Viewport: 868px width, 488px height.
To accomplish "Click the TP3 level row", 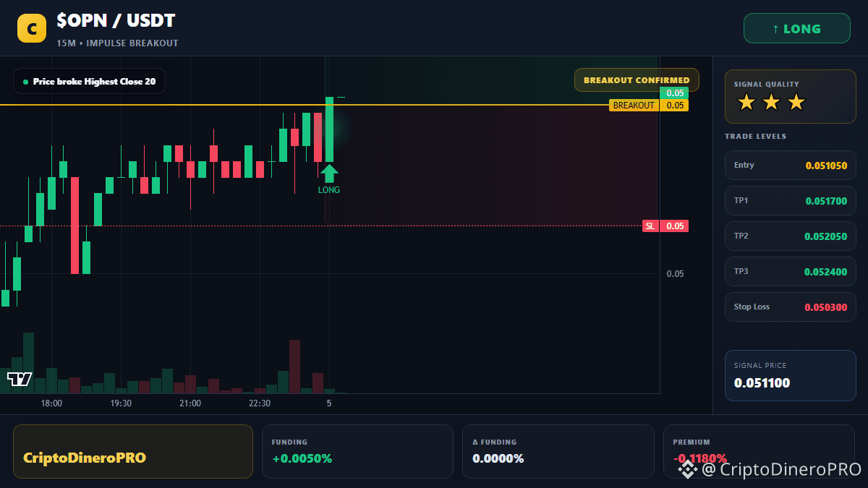I will coord(790,271).
